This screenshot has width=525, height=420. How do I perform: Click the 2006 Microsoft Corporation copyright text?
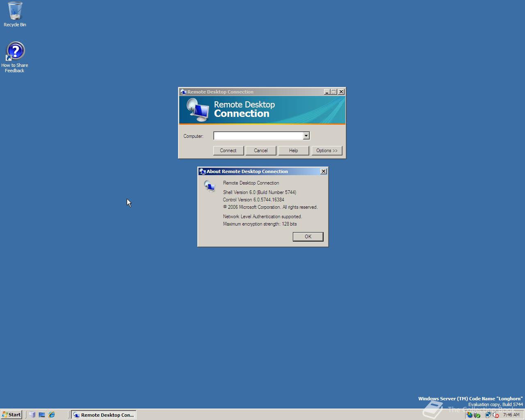[x=270, y=207]
